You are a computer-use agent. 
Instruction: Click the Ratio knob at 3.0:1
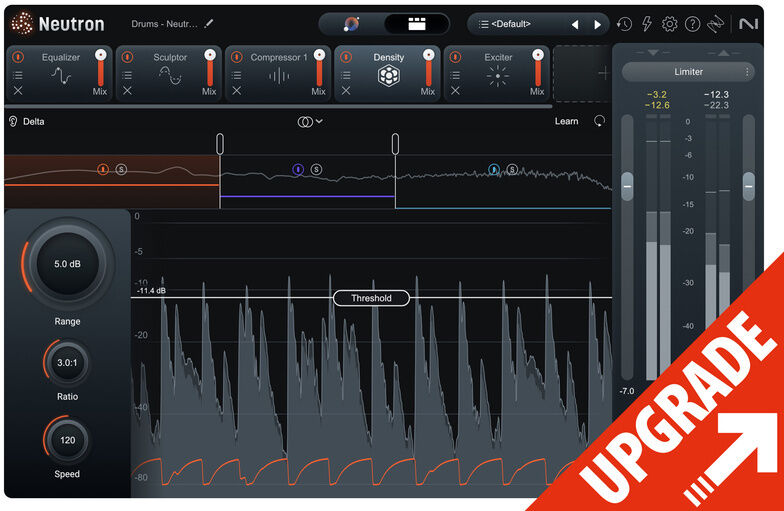tap(67, 362)
